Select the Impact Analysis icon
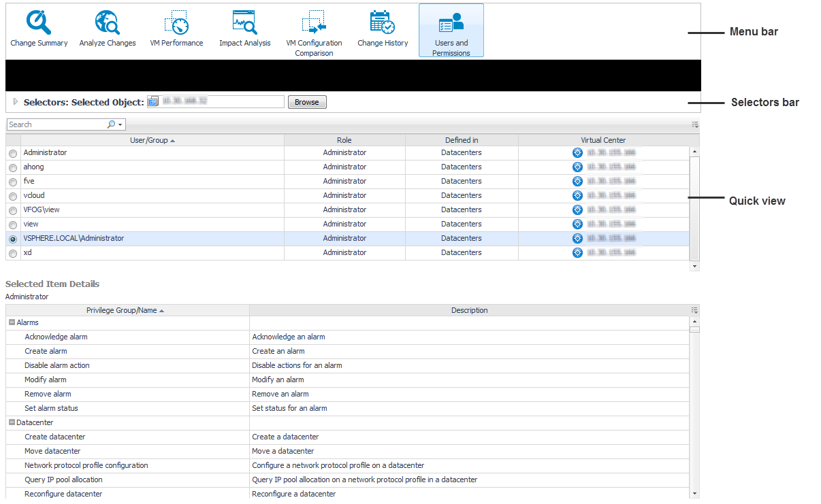Screen dimensions: 821x504 coord(244,23)
